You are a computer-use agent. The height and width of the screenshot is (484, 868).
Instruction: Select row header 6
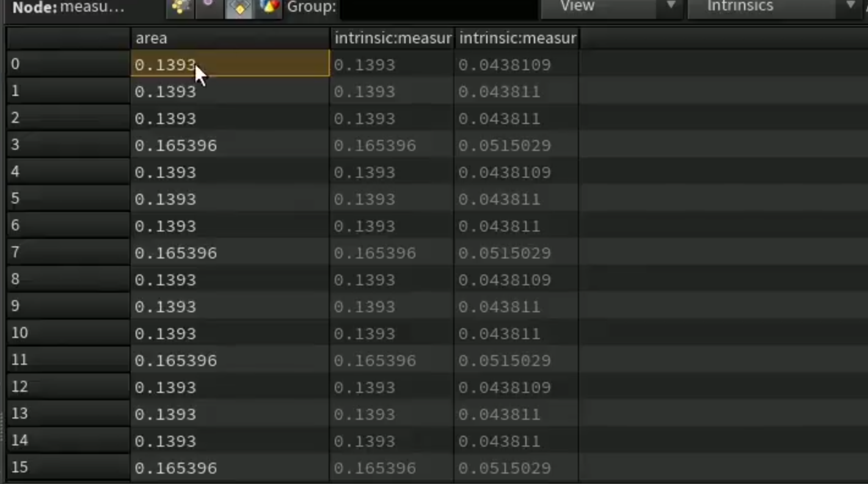68,225
